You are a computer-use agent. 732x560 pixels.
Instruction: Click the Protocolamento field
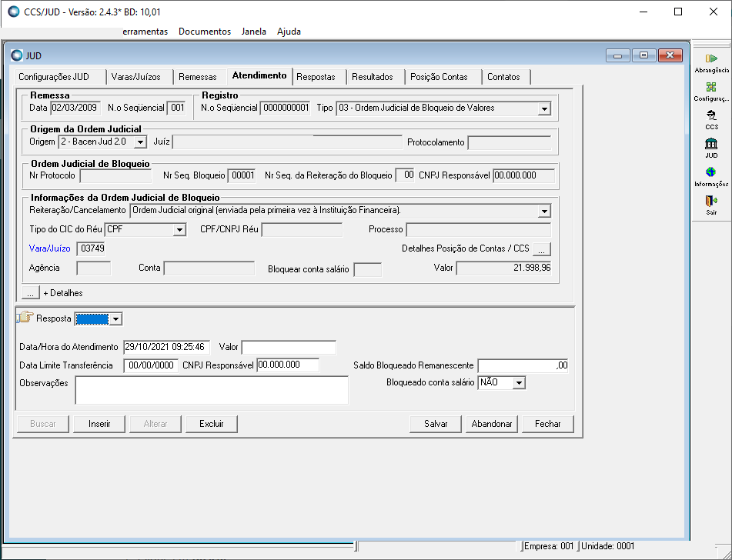[x=510, y=143]
